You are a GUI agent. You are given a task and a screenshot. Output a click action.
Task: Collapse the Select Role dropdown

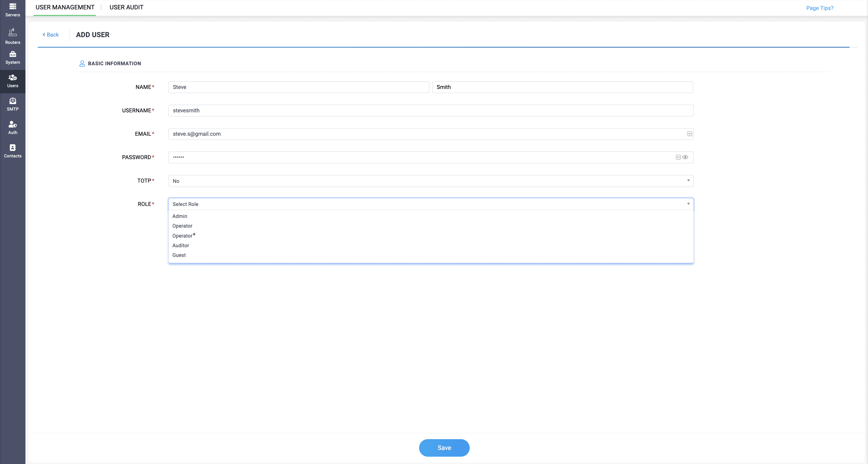click(430, 204)
